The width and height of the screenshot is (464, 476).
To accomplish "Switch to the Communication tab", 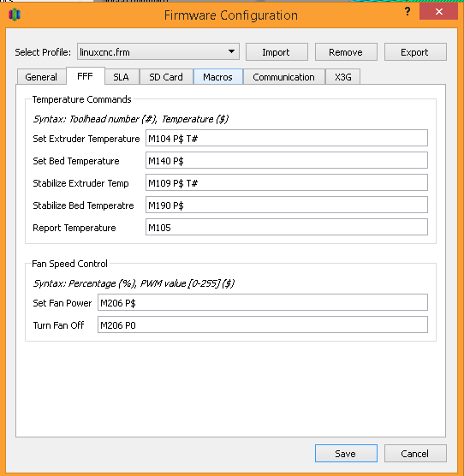I will click(283, 77).
